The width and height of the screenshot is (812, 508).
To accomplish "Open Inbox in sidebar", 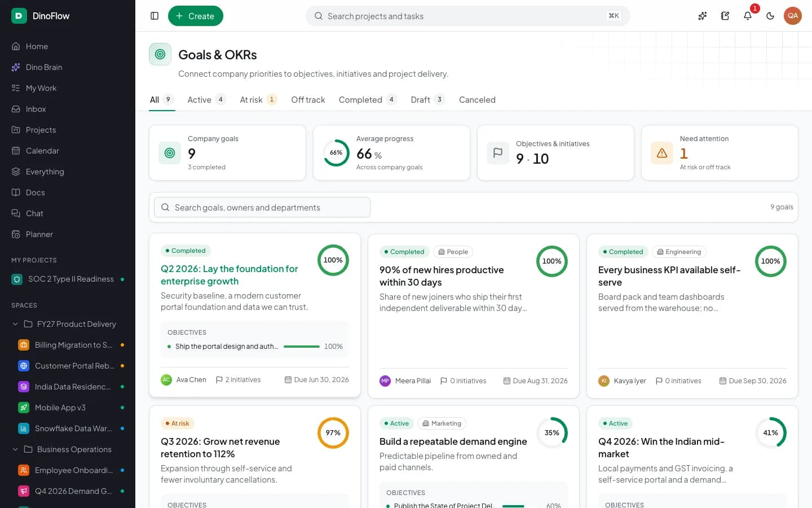I will (x=68, y=109).
